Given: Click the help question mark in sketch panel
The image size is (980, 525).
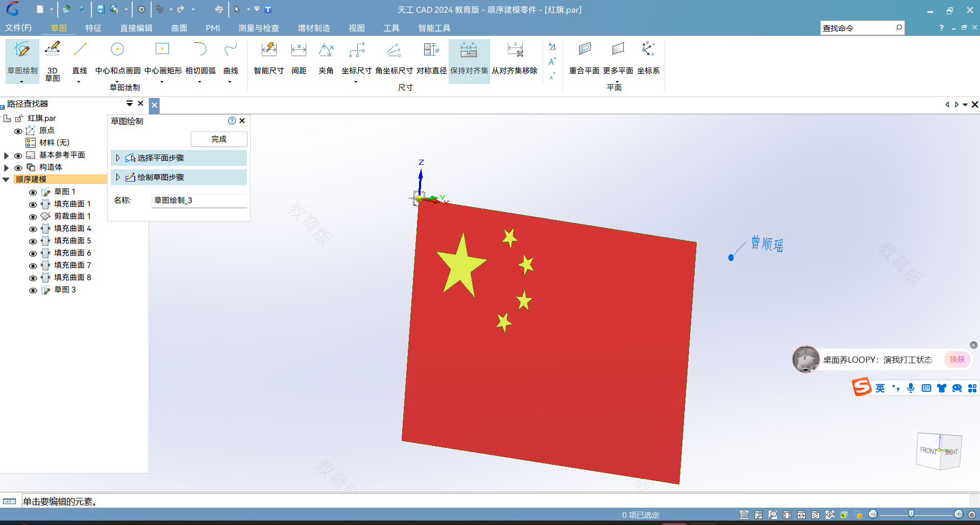Looking at the screenshot, I should coord(232,121).
